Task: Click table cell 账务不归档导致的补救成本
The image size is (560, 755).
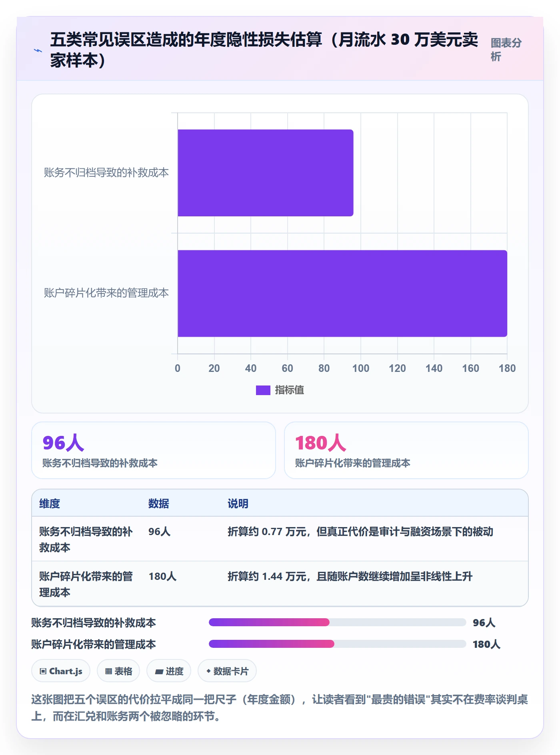Action: (x=86, y=539)
